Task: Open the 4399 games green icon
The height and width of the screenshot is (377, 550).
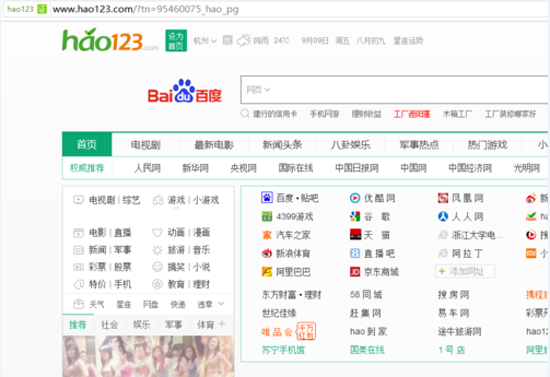Action: (267, 216)
